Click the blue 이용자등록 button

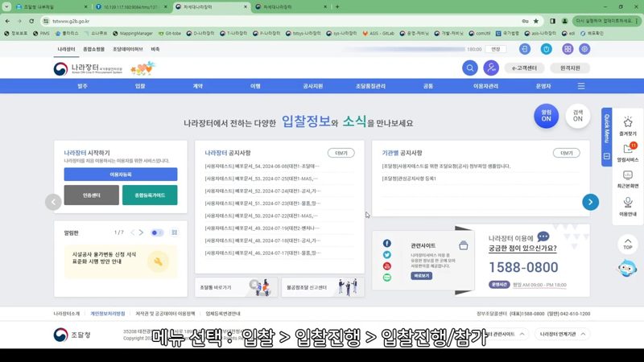pos(121,175)
